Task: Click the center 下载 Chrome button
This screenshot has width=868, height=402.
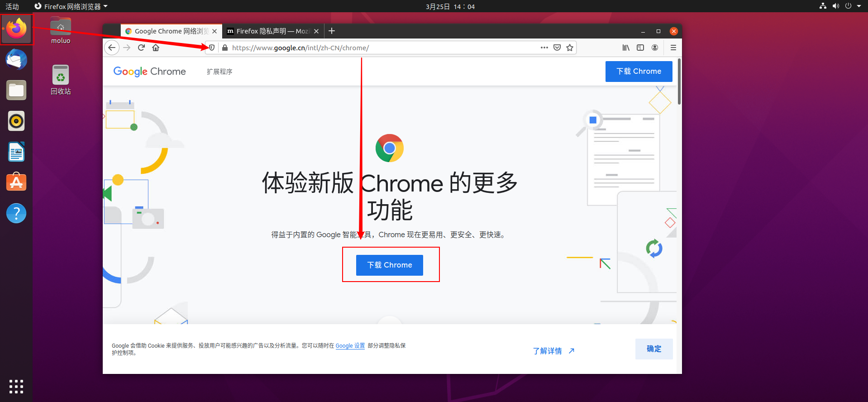Action: coord(390,265)
